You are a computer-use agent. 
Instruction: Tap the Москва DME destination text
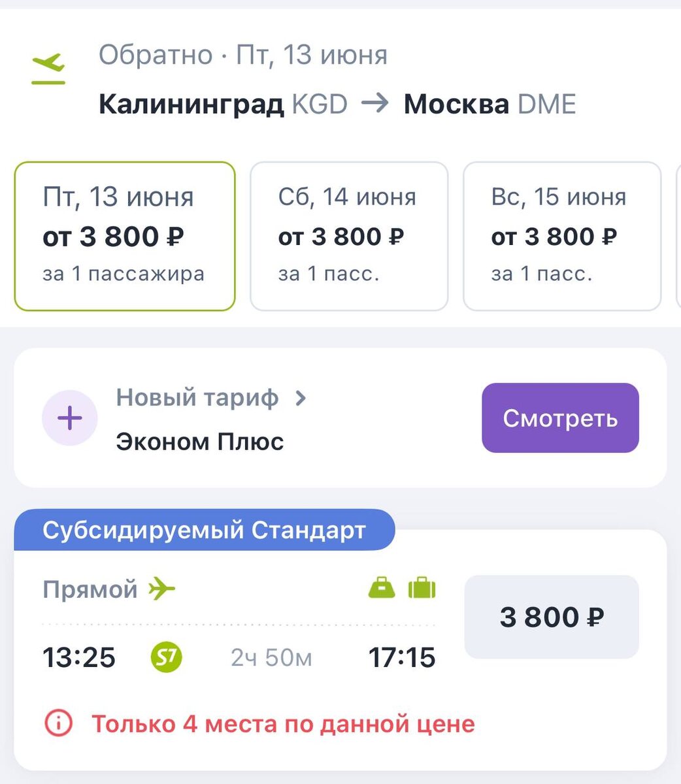[x=490, y=104]
